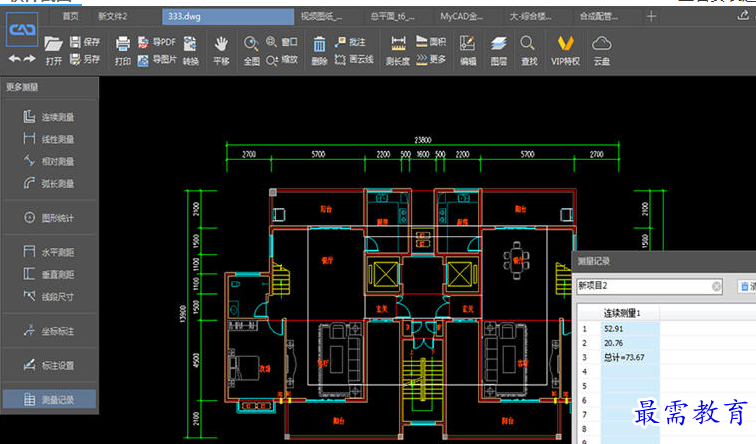This screenshot has height=444, width=756.
Task: Choose 线性测量 linear measurement
Action: (49, 139)
